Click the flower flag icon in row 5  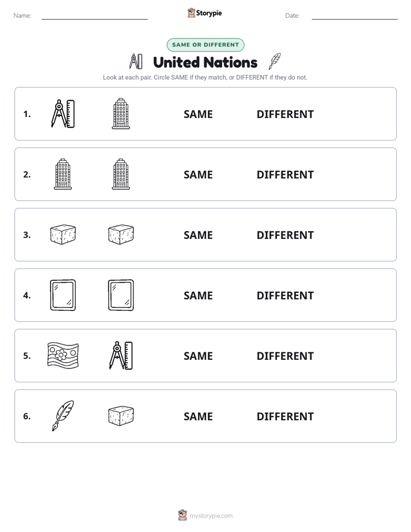pos(63,355)
